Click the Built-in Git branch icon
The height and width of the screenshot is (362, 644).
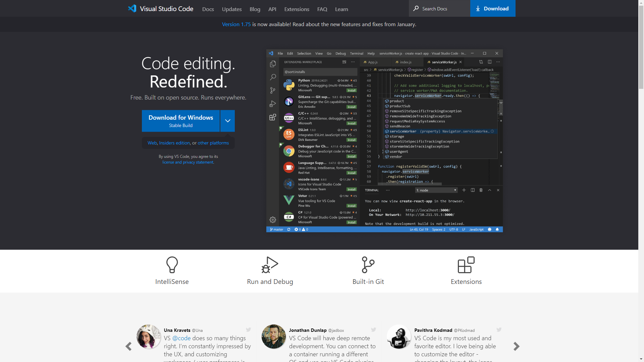[x=368, y=265]
